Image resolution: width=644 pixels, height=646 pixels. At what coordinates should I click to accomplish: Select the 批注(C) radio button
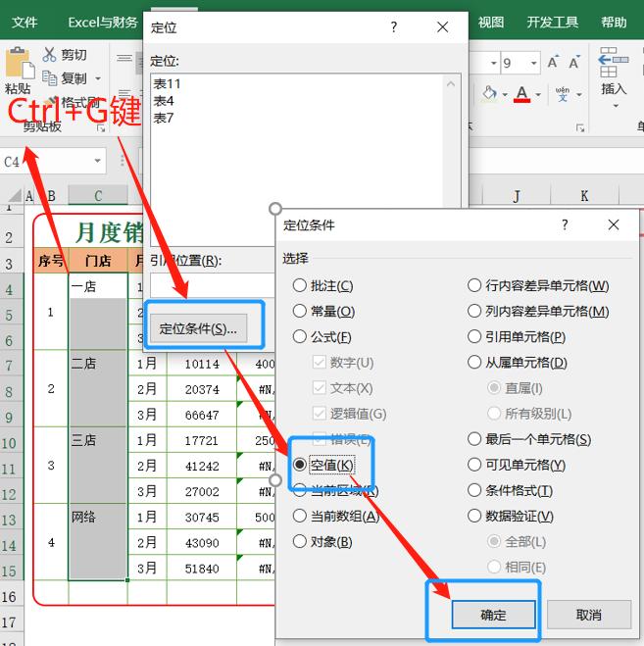click(300, 285)
